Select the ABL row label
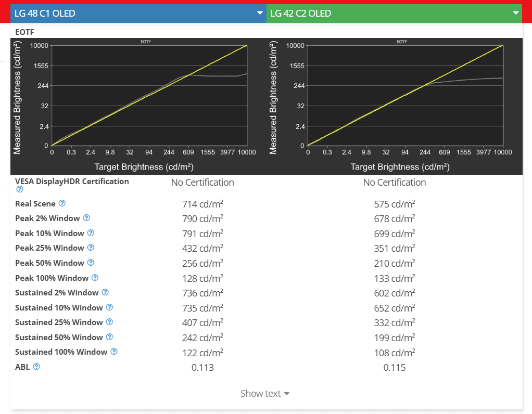Screen dimensions: 532x414 point(22,367)
